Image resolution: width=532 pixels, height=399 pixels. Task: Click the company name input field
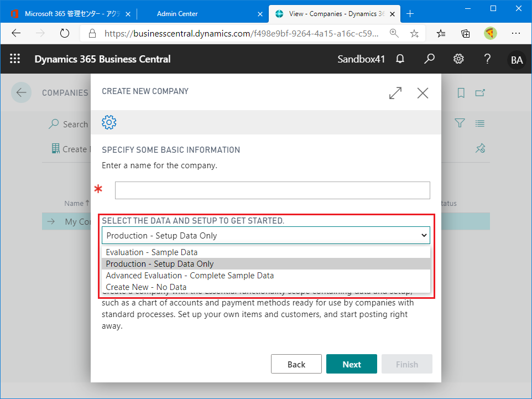(273, 190)
